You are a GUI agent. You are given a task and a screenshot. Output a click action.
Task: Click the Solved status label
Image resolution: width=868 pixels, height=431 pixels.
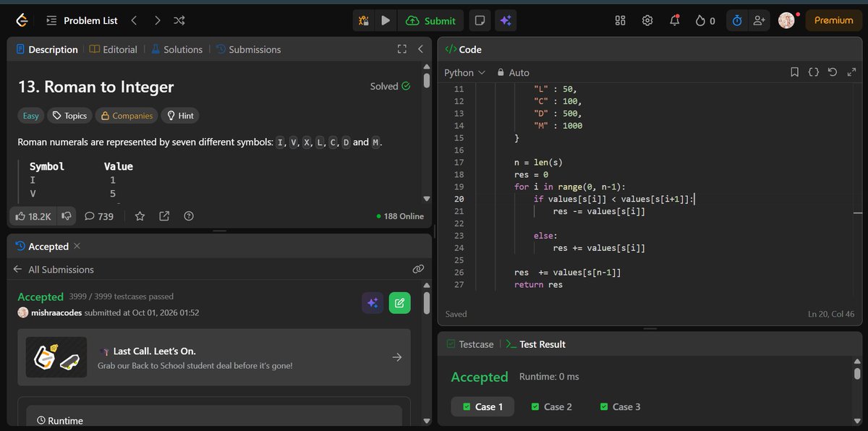click(x=390, y=86)
